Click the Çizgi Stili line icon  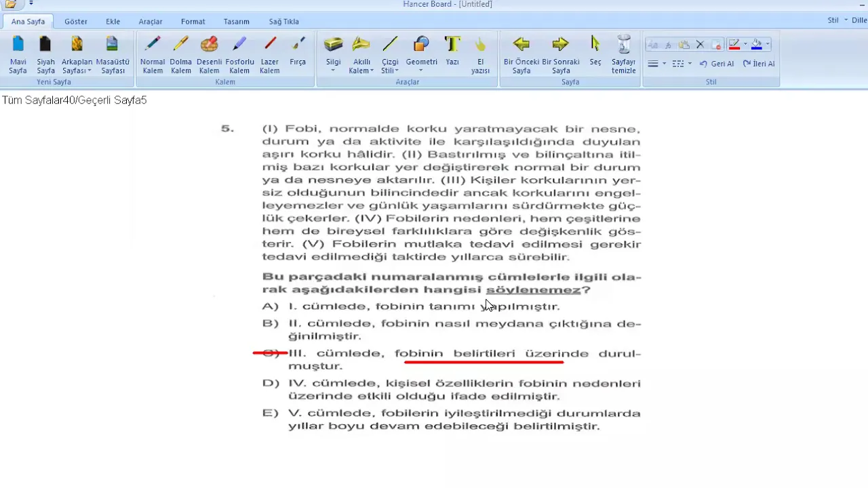coord(390,45)
